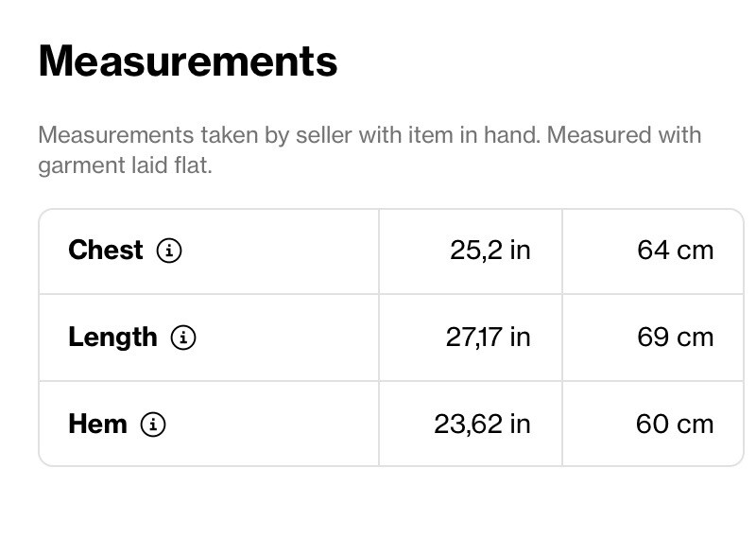756x537 pixels.
Task: Click the 69 cm length value
Action: [x=675, y=338]
